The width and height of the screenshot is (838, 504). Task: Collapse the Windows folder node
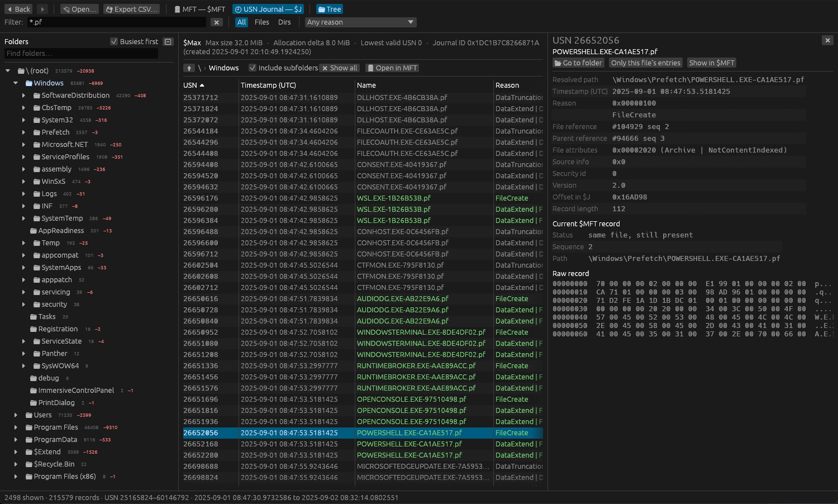(x=16, y=83)
